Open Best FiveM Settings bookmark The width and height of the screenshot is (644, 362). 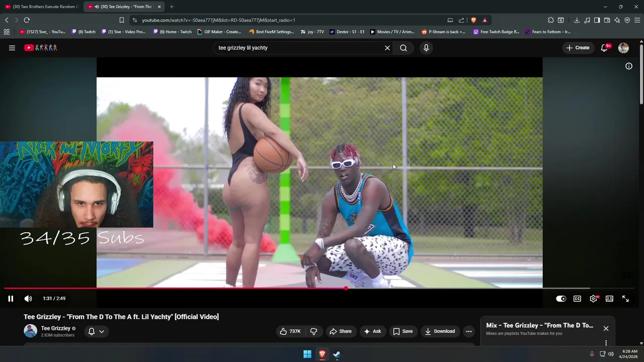[271, 32]
